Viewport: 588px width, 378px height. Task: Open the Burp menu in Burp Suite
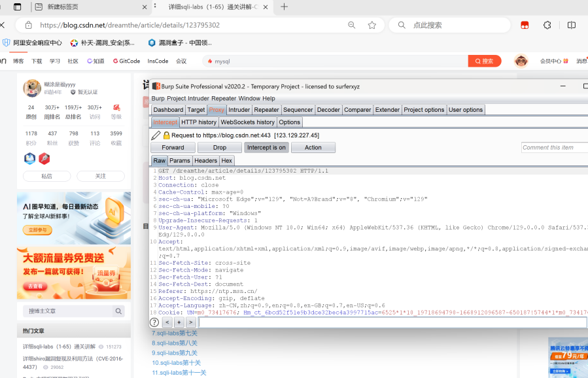pyautogui.click(x=158, y=98)
